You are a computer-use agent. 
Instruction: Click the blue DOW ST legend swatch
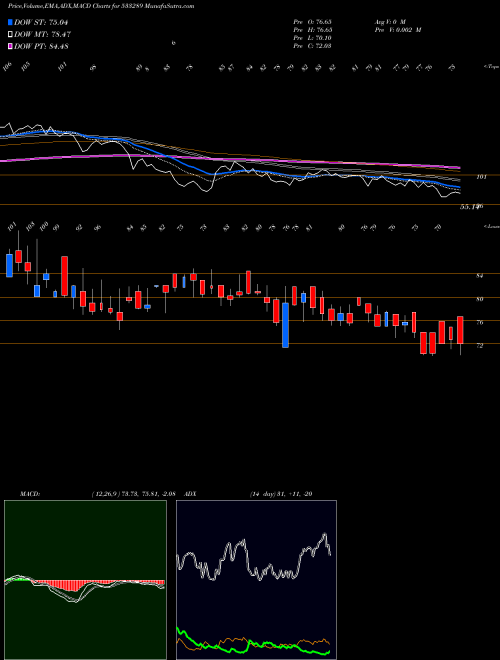click(11, 22)
